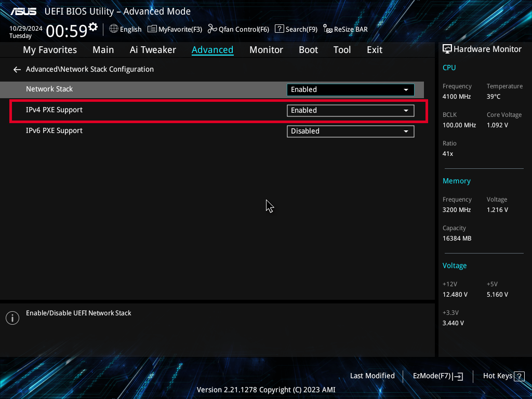Enable IPv6 PXE Support
532x399 pixels.
350,131
